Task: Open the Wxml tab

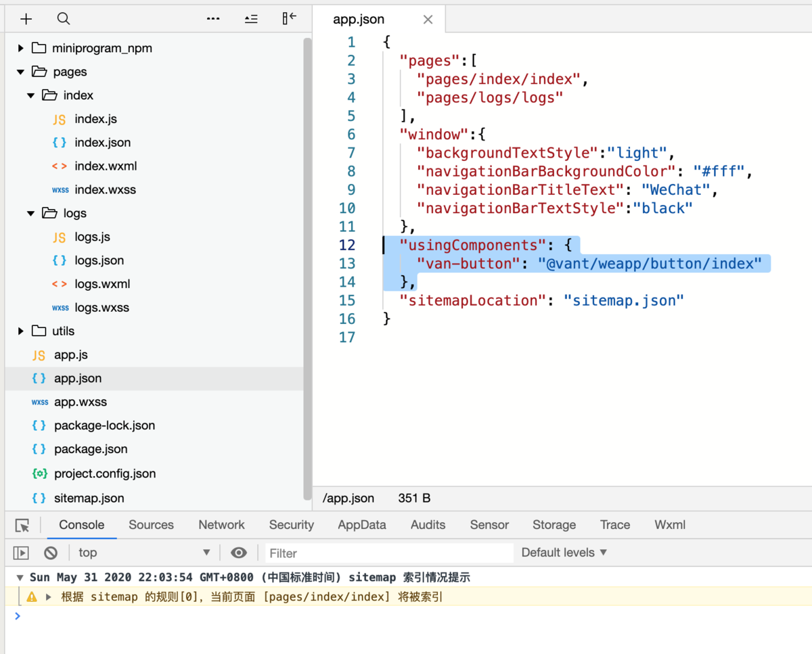Action: coord(670,525)
